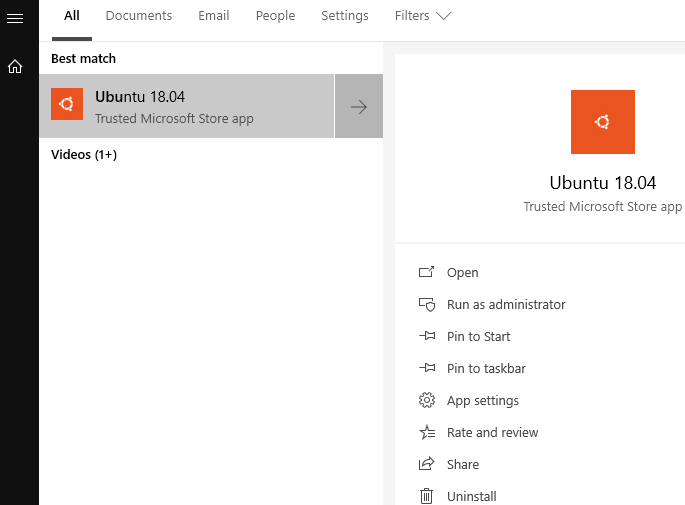
Task: Click the Open icon in preview pane
Action: pos(426,272)
